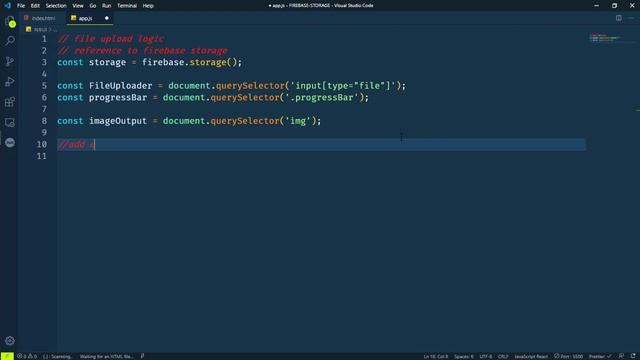Restore down the VS Code window

point(614,6)
